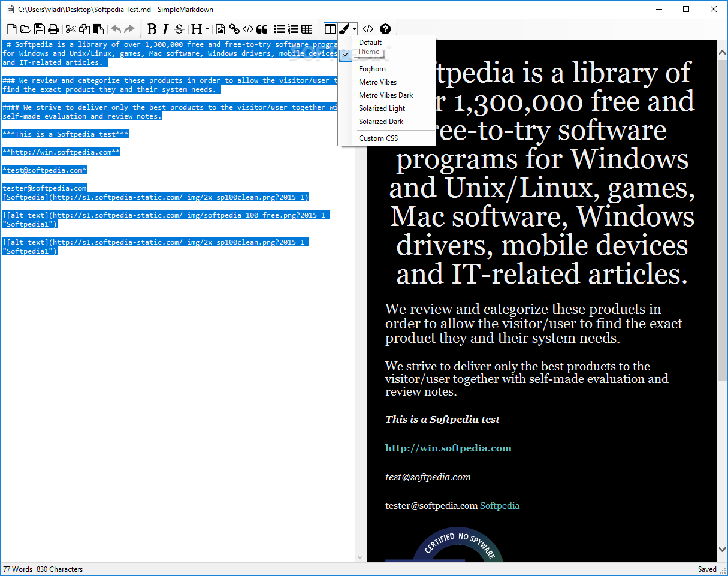This screenshot has width=728, height=576.
Task: Click the SimpleMarkdown title bar app icon
Action: tap(9, 9)
